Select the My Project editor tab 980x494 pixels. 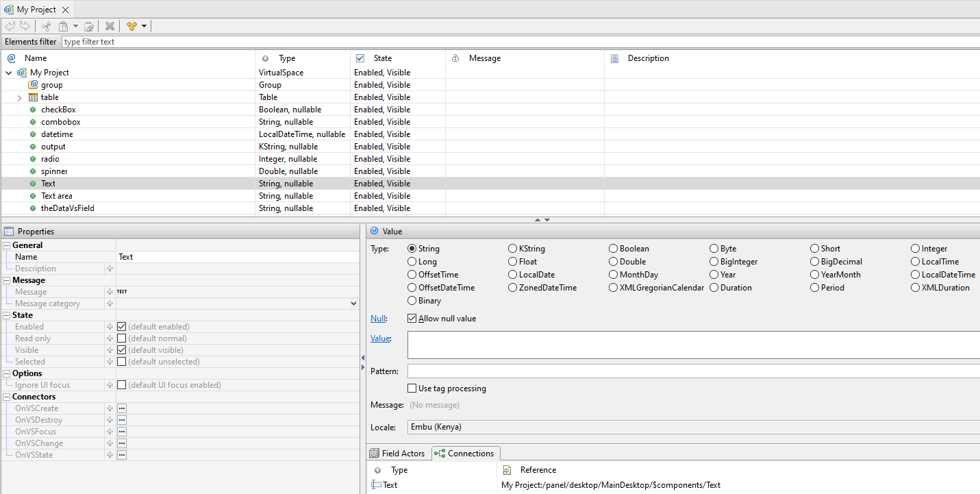pyautogui.click(x=37, y=10)
